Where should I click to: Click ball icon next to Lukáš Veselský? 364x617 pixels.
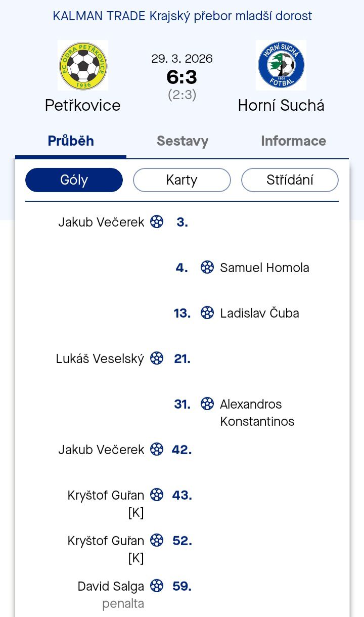click(157, 359)
